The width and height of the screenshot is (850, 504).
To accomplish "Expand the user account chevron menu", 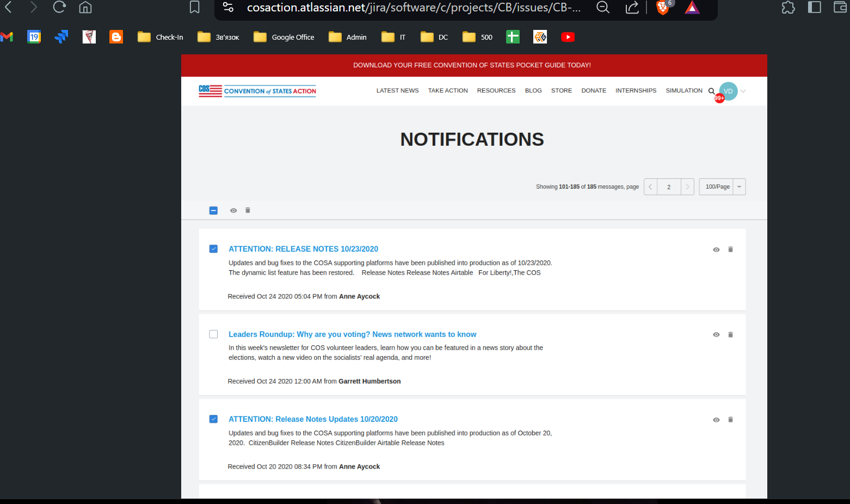I will click(743, 91).
